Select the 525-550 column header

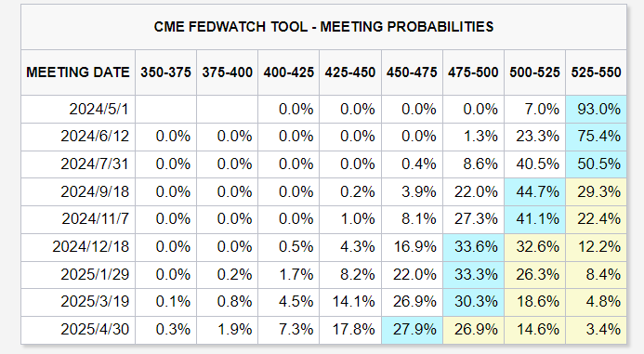coord(596,72)
